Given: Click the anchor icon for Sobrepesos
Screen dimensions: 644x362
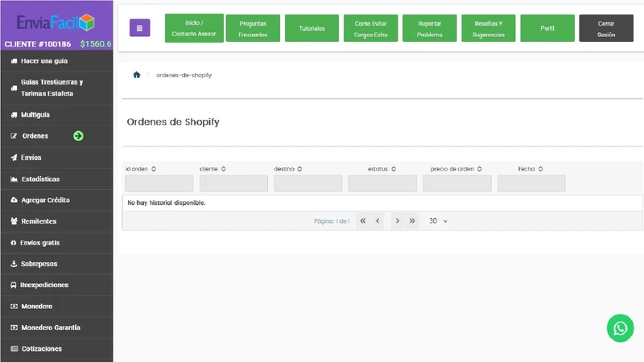Looking at the screenshot, I should [x=14, y=264].
